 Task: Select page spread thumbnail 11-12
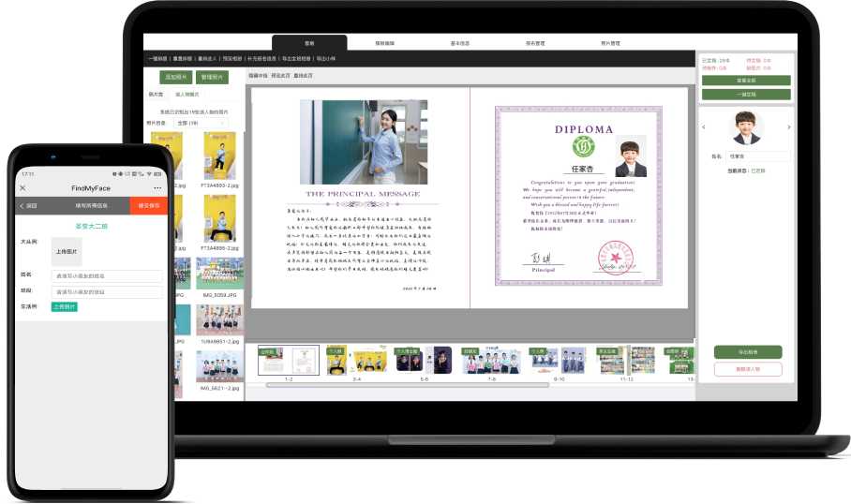click(x=626, y=361)
